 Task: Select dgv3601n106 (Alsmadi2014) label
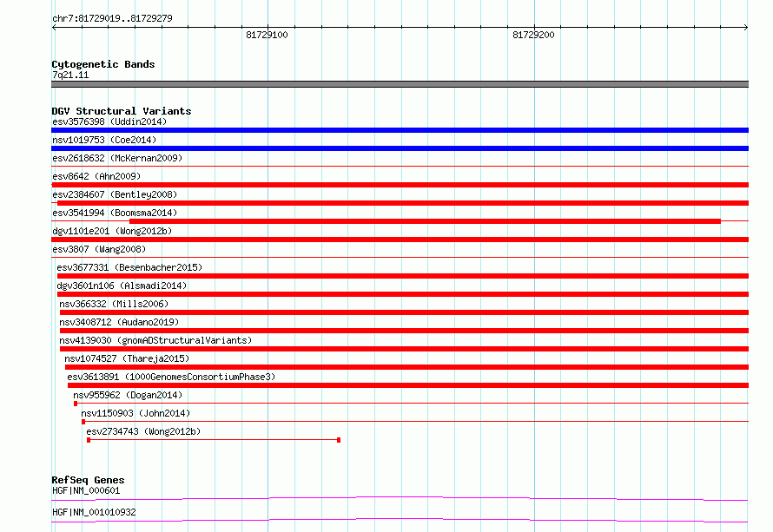click(122, 286)
